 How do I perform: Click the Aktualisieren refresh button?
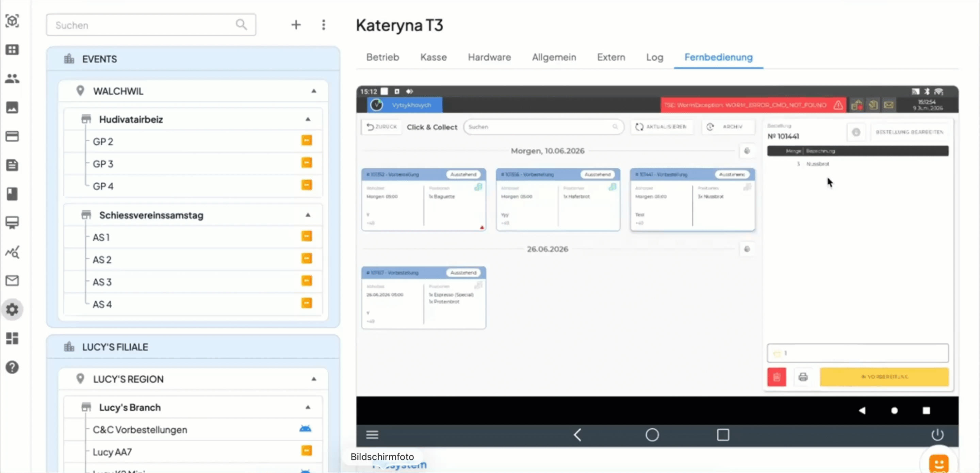pos(661,127)
